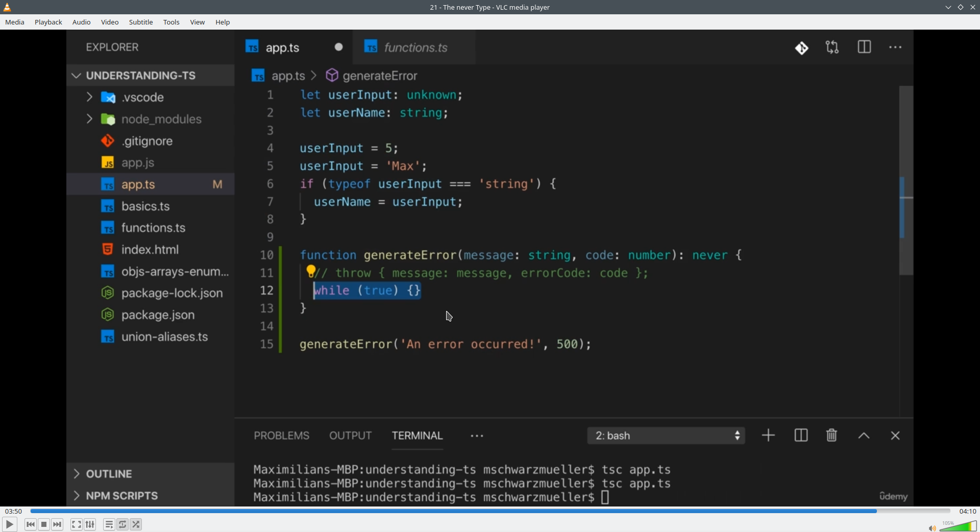Click unsaved-changes dot on app.ts tab
Image resolution: width=980 pixels, height=532 pixels.
(339, 47)
